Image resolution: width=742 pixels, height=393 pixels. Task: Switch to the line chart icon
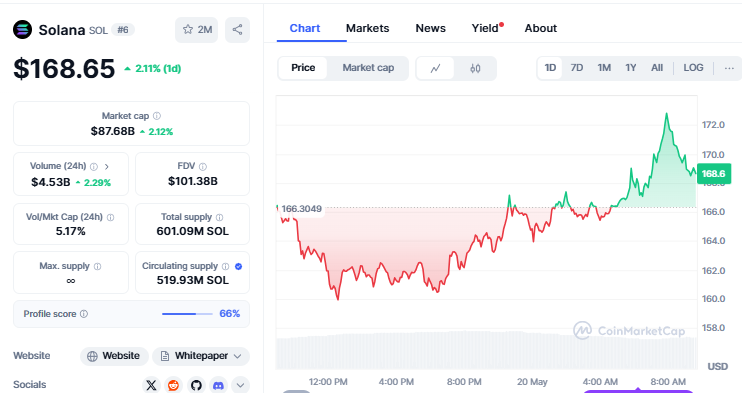click(x=435, y=68)
